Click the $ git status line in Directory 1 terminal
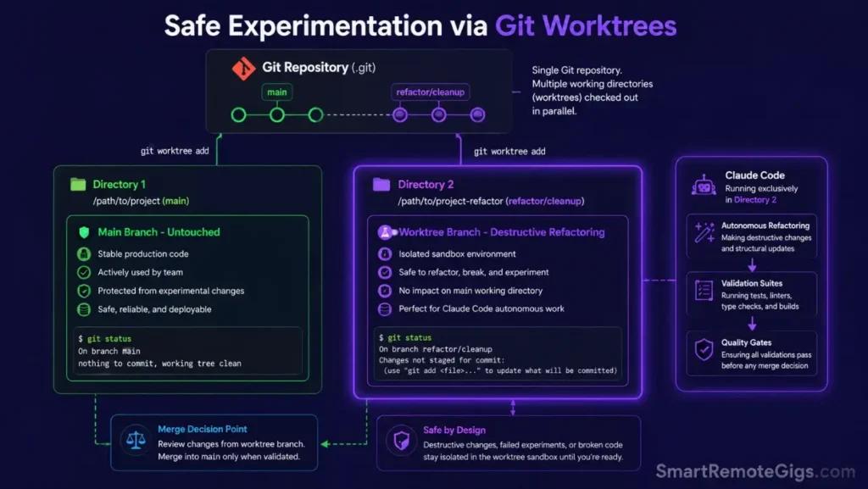Image resolution: width=868 pixels, height=489 pixels. coord(104,338)
